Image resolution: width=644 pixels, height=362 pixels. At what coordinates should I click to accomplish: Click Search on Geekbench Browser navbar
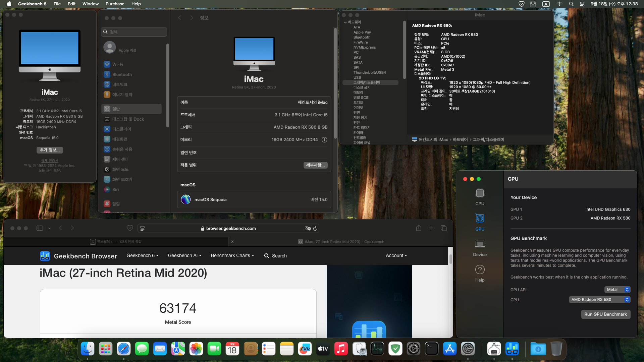(275, 256)
